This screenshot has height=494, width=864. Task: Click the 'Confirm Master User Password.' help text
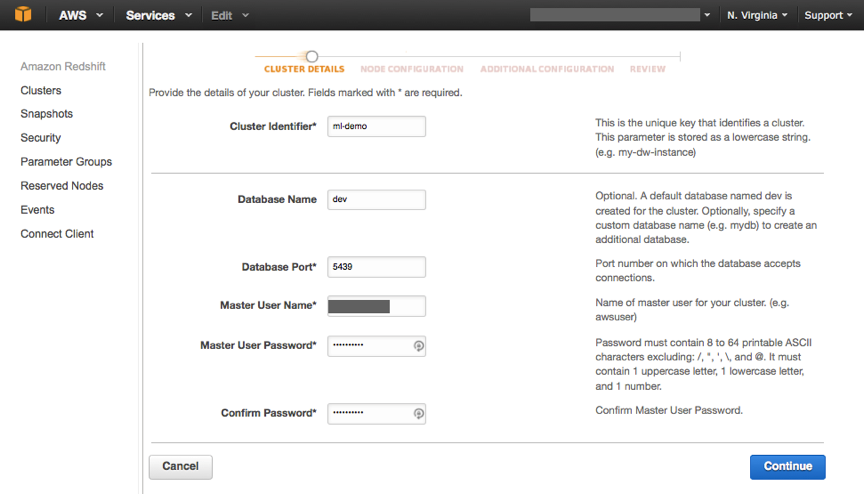coord(669,410)
